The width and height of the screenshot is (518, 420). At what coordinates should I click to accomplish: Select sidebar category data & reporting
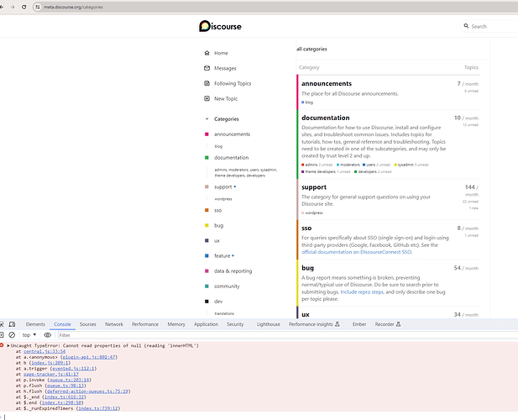[233, 271]
